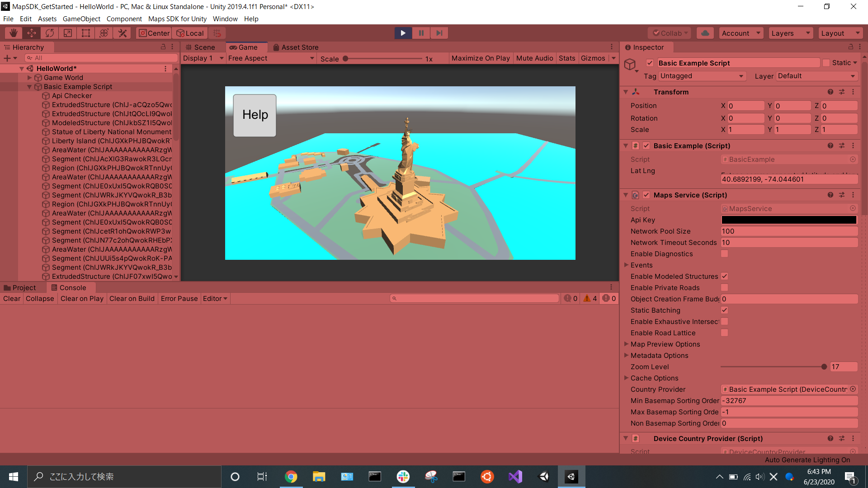Select the Rotate tool
Screen dimensions: 868x488
pos(50,33)
